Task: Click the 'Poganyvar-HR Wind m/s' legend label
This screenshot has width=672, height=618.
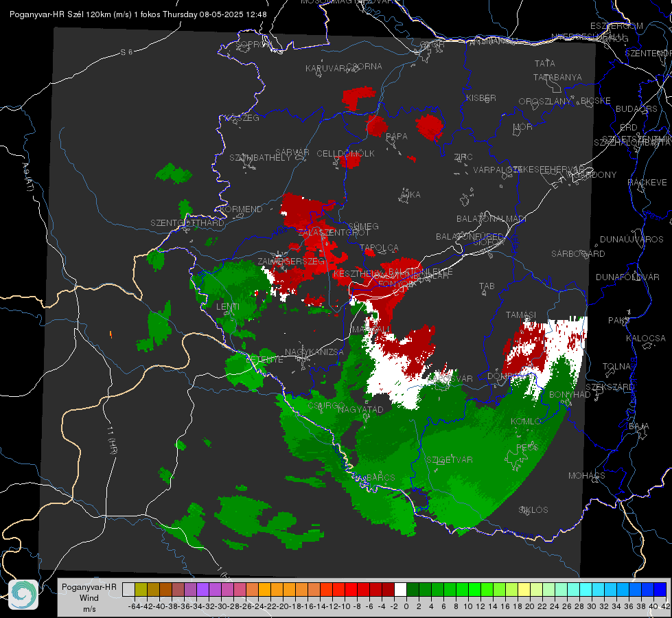Action: [x=89, y=598]
